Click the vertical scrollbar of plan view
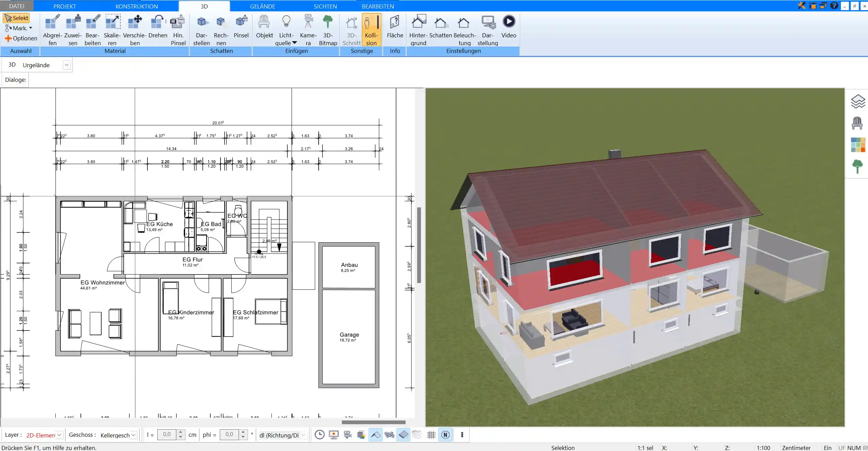 pos(419,245)
